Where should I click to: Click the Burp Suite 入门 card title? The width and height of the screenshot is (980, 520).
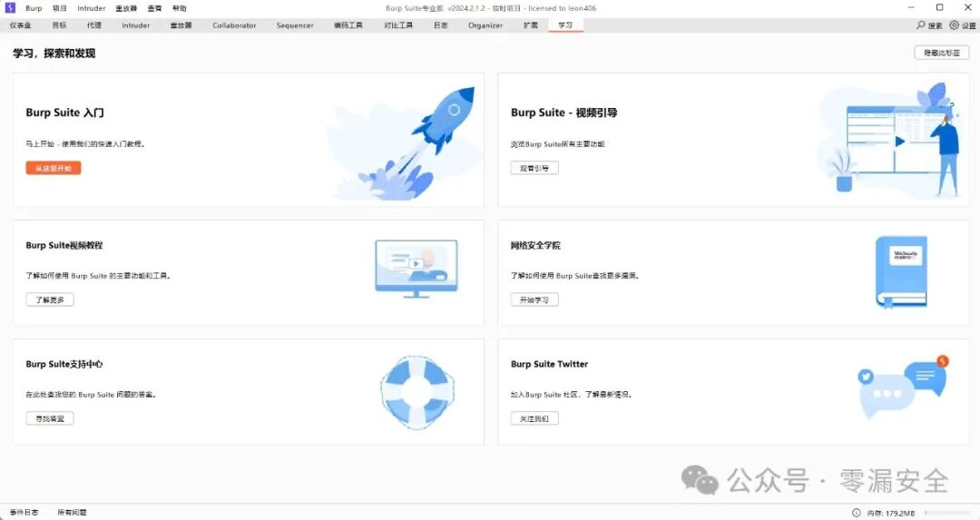pos(64,113)
